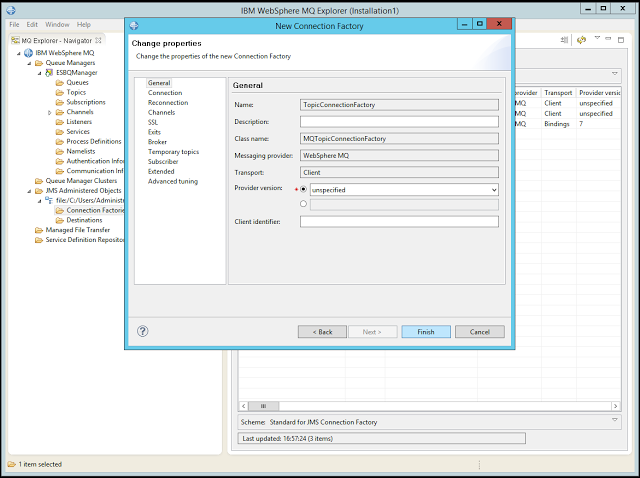Screen dimensions: 640x478
Task: Click the Queues folder icon
Action: pos(60,82)
